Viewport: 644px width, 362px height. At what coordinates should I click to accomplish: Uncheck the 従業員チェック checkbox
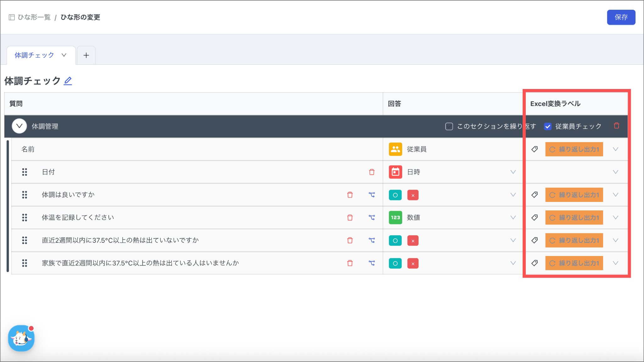pos(548,126)
